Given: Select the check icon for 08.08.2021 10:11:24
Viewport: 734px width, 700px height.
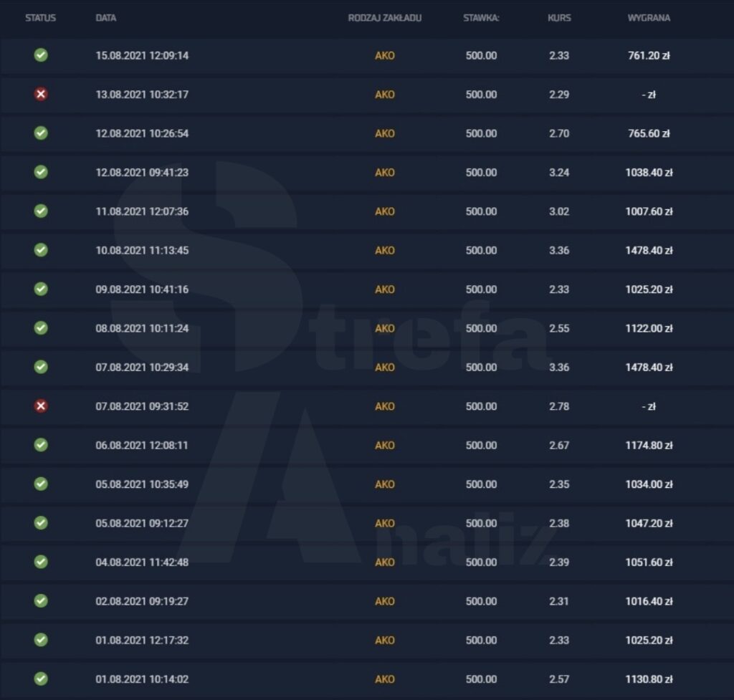Looking at the screenshot, I should coord(41,328).
